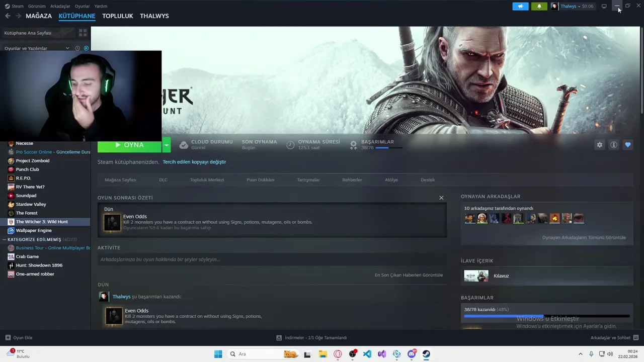Select Crab Game in library
The height and width of the screenshot is (362, 644).
pos(27,256)
